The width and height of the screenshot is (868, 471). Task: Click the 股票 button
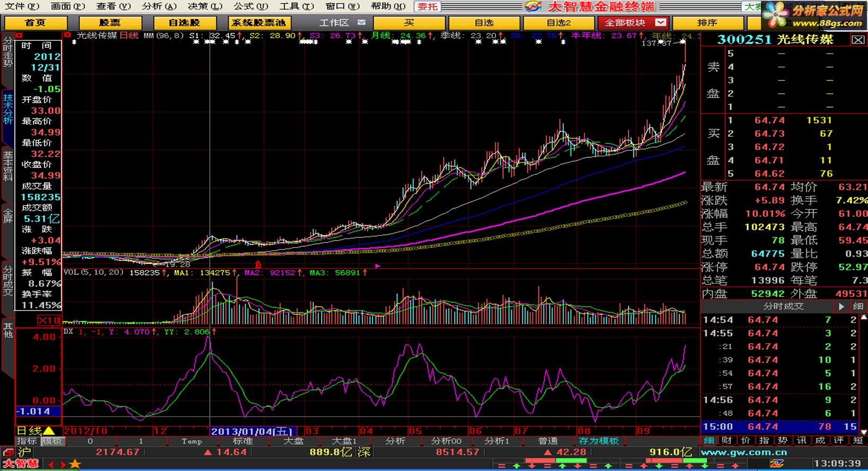[110, 23]
